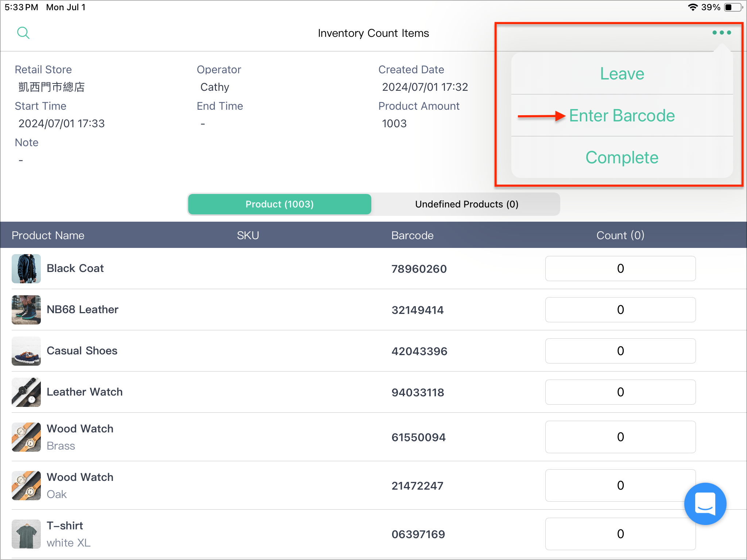
Task: Switch to Product (1003) tab
Action: (x=280, y=204)
